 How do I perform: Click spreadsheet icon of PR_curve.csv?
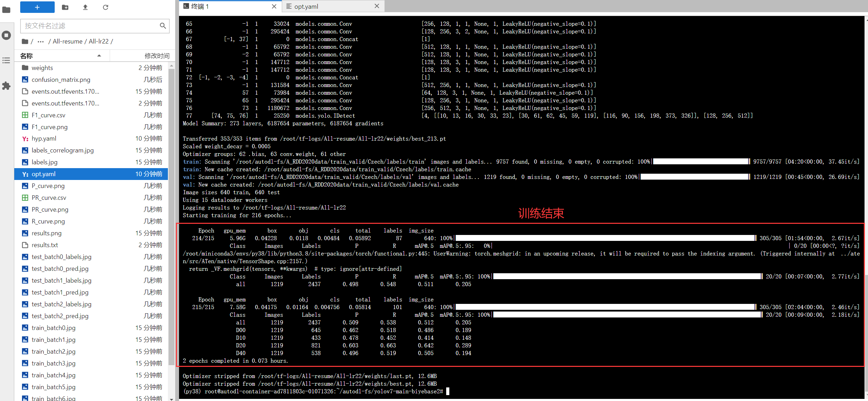25,198
